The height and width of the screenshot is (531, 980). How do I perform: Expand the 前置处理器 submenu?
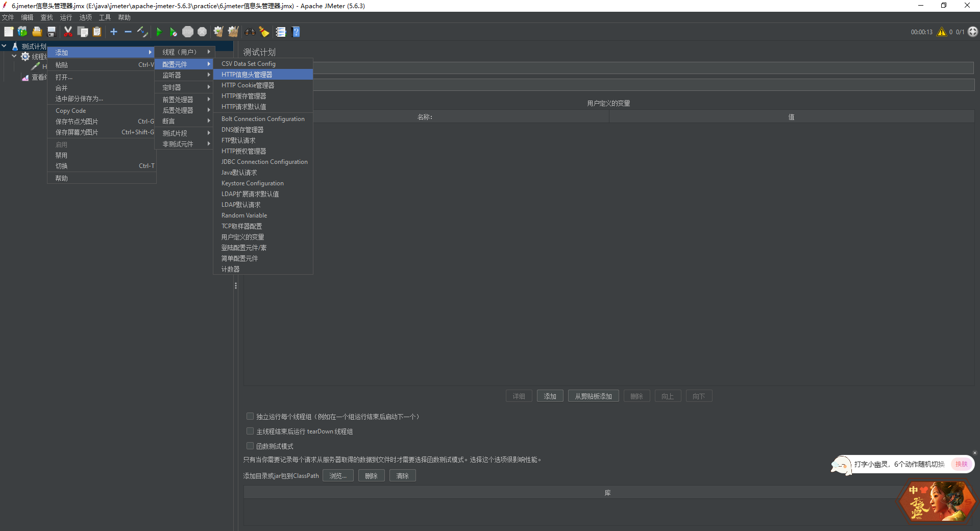(x=184, y=100)
